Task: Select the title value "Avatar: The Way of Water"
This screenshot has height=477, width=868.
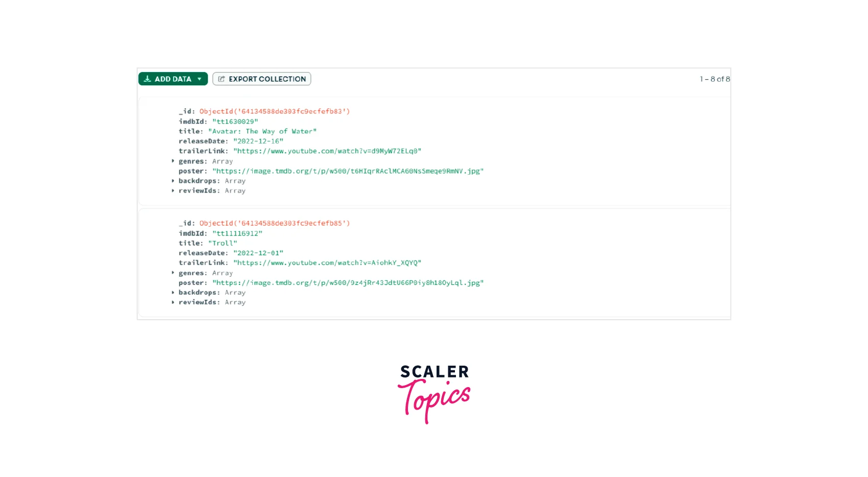Action: coord(262,131)
